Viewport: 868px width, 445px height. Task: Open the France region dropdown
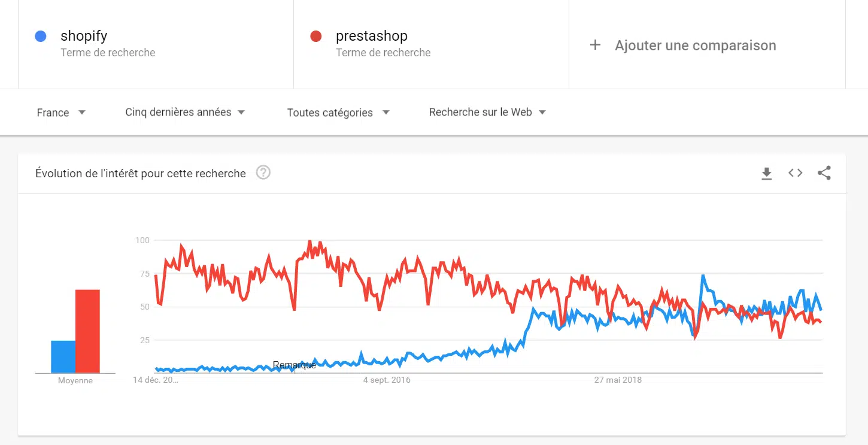tap(60, 113)
